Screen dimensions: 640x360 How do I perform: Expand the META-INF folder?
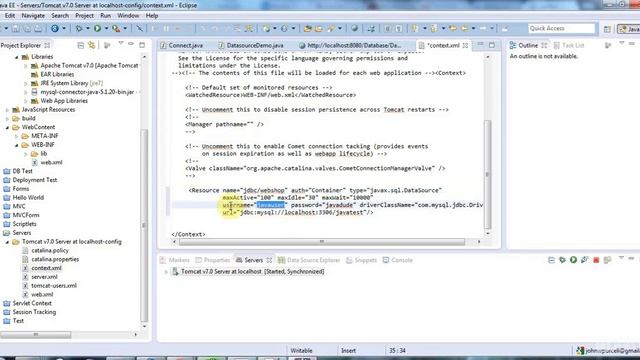point(17,136)
